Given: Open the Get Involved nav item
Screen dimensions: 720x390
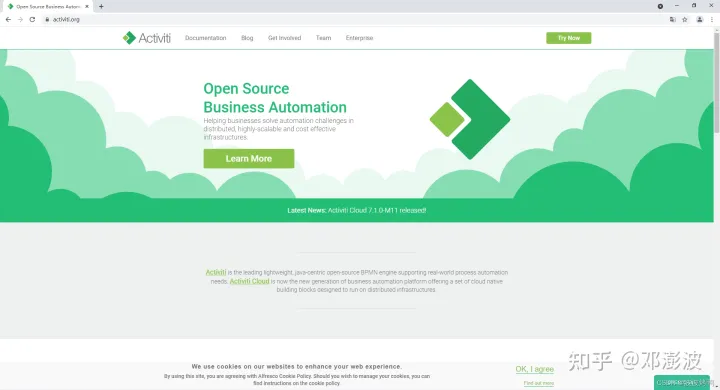Looking at the screenshot, I should pyautogui.click(x=284, y=38).
